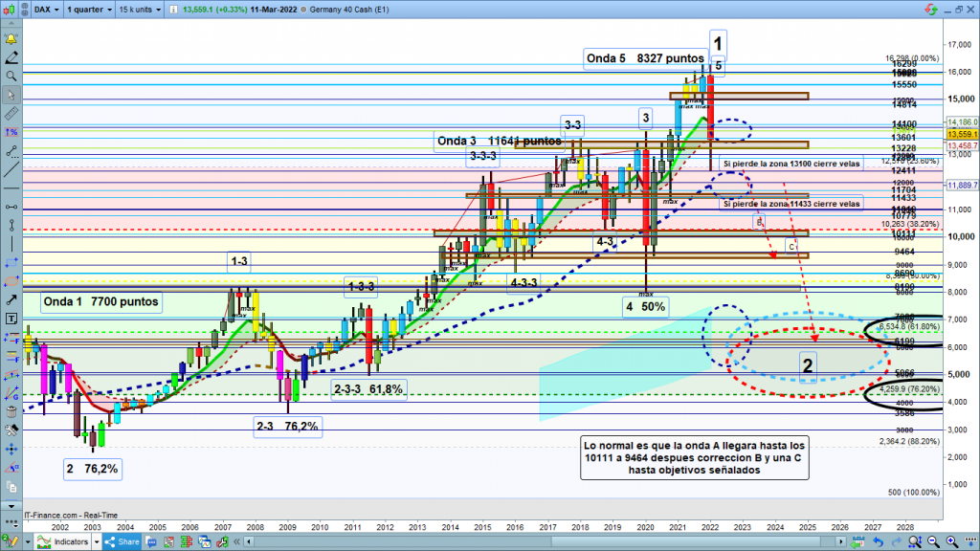Select the text annotation tool

click(x=11, y=318)
